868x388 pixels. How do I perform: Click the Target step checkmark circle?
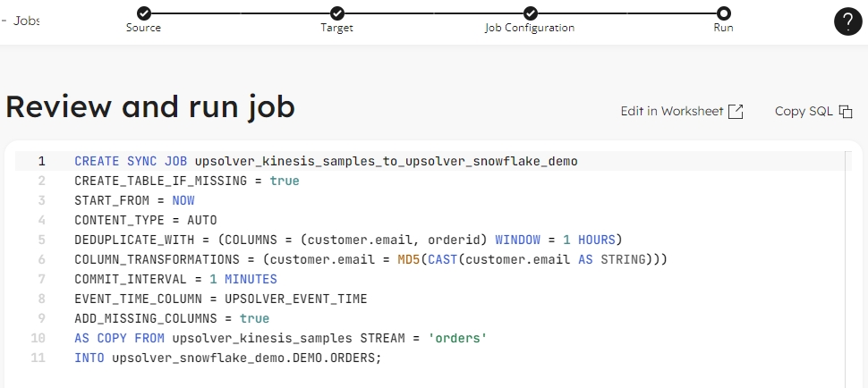tap(336, 13)
